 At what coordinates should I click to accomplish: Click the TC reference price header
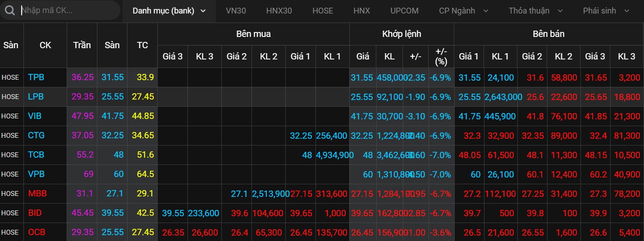click(142, 45)
